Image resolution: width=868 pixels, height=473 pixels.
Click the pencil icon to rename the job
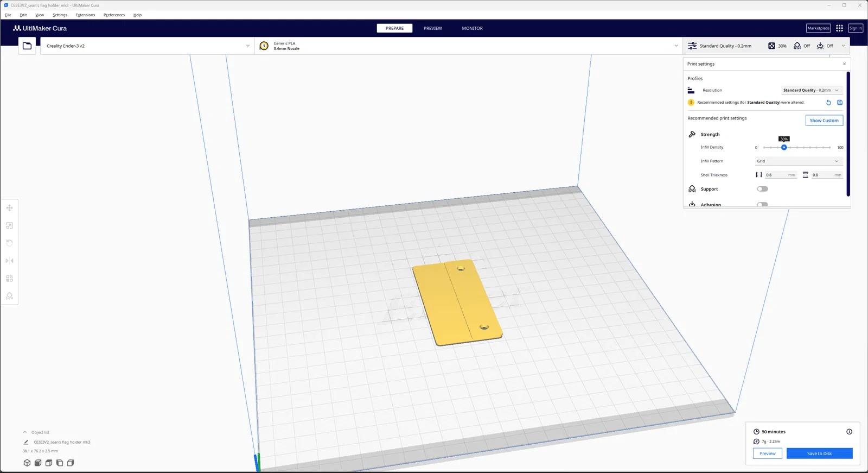25,442
